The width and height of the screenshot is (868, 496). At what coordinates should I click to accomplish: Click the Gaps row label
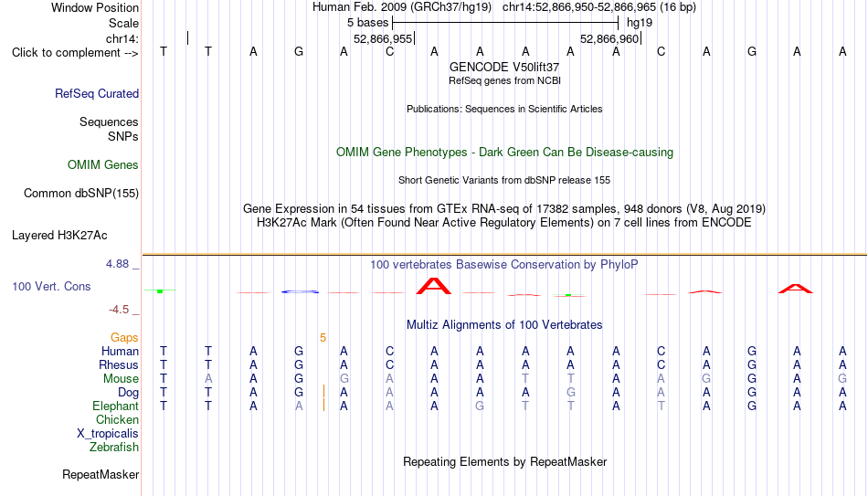124,338
